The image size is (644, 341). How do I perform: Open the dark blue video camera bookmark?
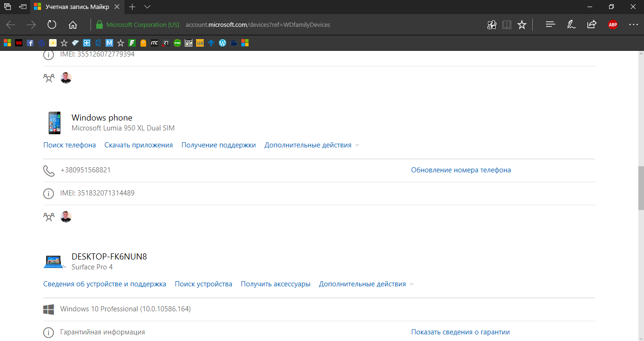pyautogui.click(x=234, y=43)
